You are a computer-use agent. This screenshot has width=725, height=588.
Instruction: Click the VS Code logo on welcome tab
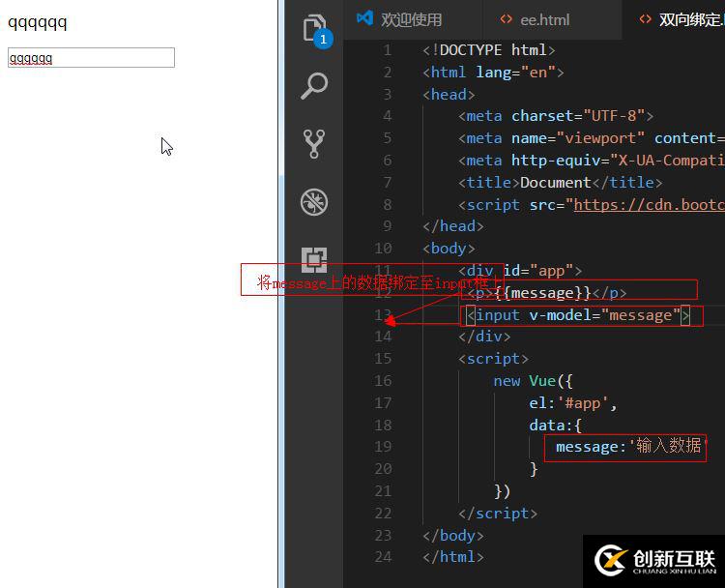[364, 18]
